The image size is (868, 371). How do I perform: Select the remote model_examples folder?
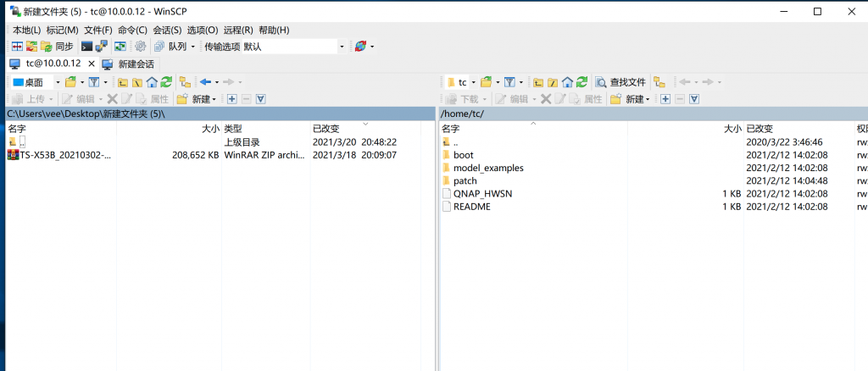pyautogui.click(x=483, y=168)
